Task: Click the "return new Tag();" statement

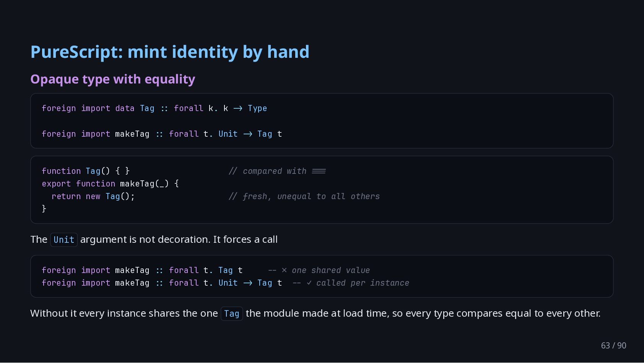Action: click(93, 196)
